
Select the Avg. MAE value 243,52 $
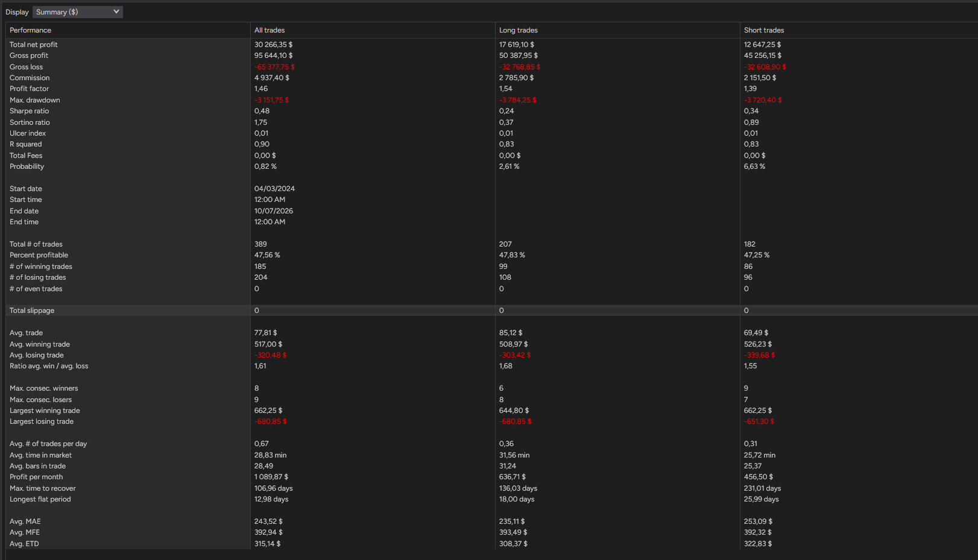pos(268,521)
